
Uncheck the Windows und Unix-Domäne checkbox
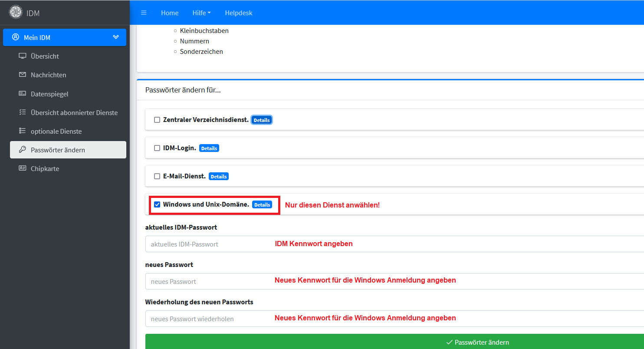(157, 204)
